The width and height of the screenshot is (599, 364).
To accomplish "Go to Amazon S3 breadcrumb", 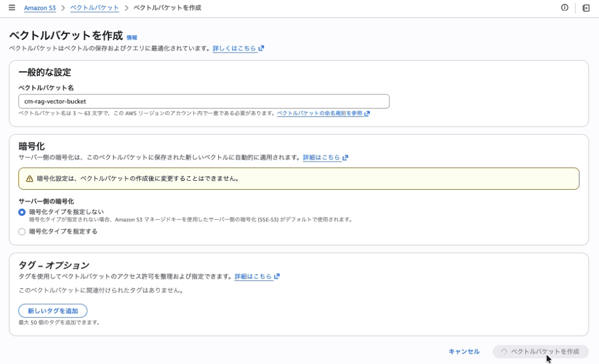I will point(40,8).
